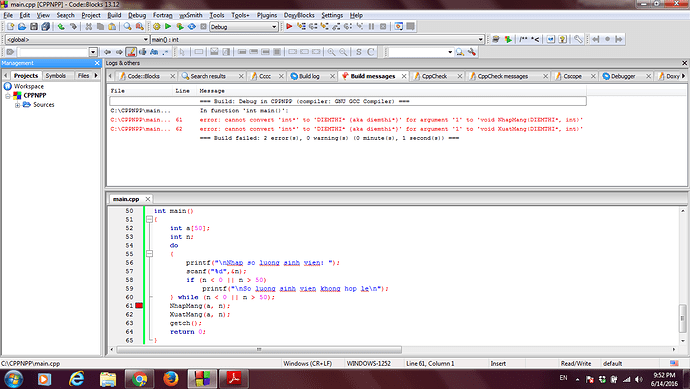Start debugging with the red arrow icon
The width and height of the screenshot is (690, 389).
(x=289, y=27)
